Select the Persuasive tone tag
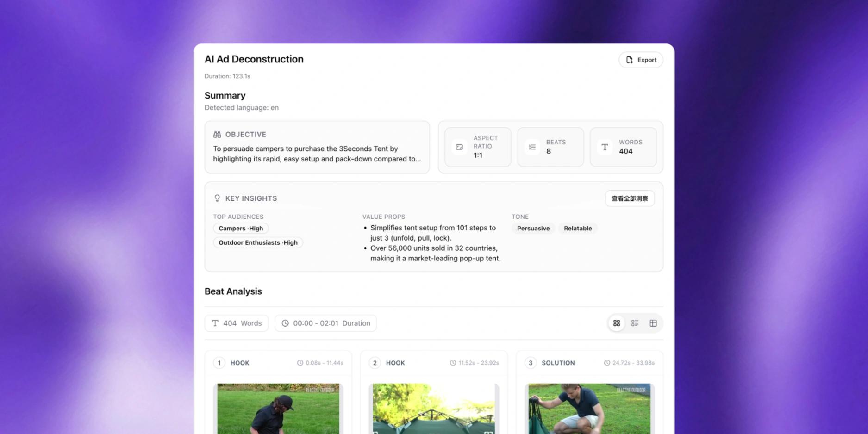This screenshot has height=434, width=868. [533, 229]
